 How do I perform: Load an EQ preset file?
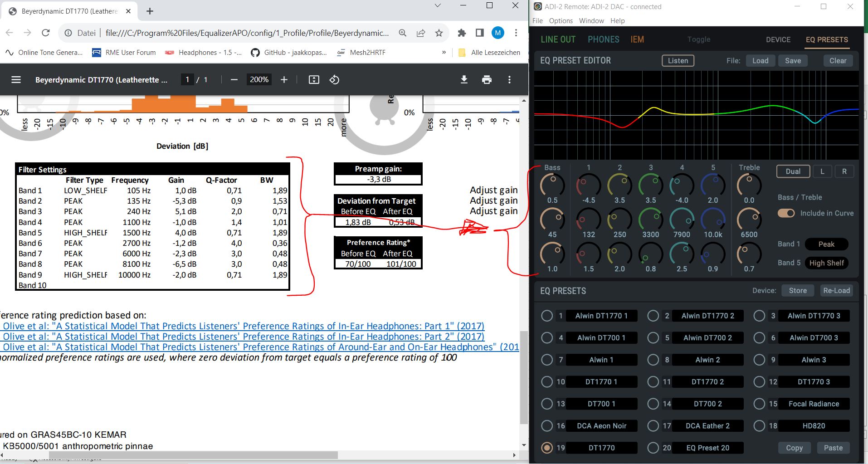point(761,61)
